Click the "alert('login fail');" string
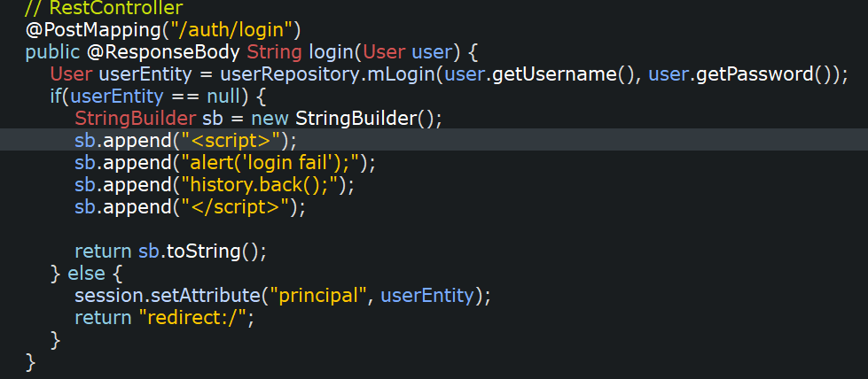868x379 pixels. pos(269,163)
